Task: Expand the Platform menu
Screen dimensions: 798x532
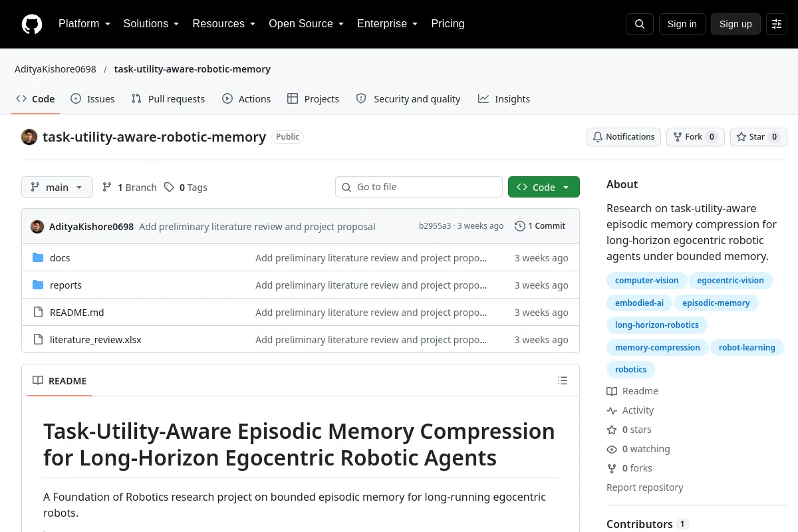Action: [x=84, y=24]
